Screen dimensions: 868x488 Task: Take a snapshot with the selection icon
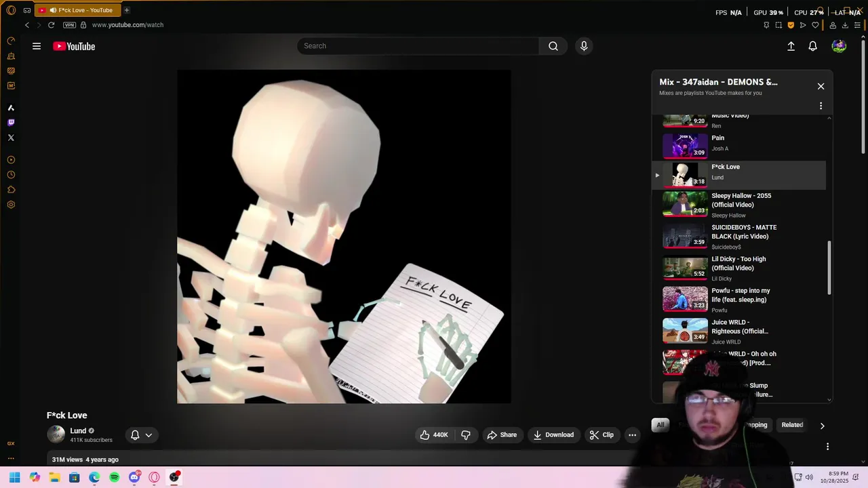pos(778,25)
